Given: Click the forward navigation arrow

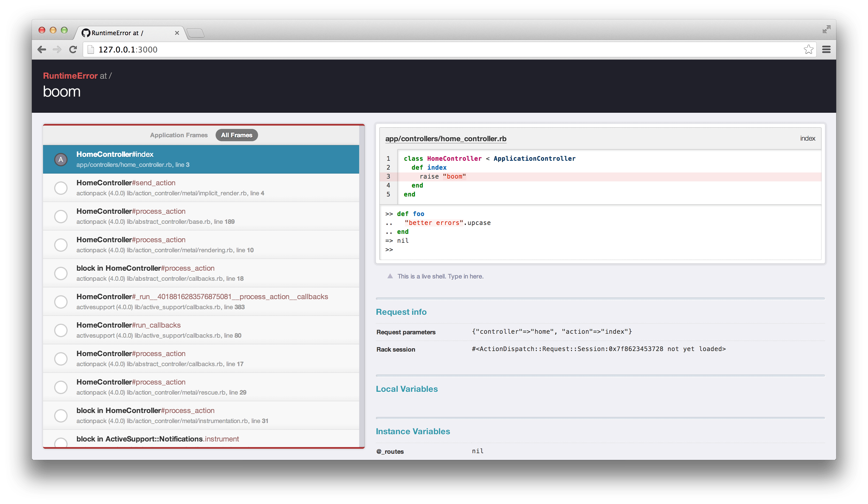Looking at the screenshot, I should click(x=57, y=49).
